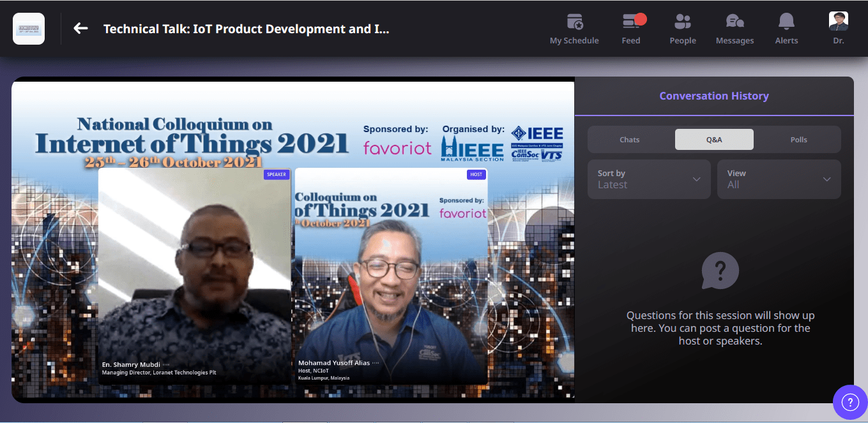This screenshot has width=868, height=423.
Task: Open the Dr. profile avatar
Action: [x=839, y=22]
